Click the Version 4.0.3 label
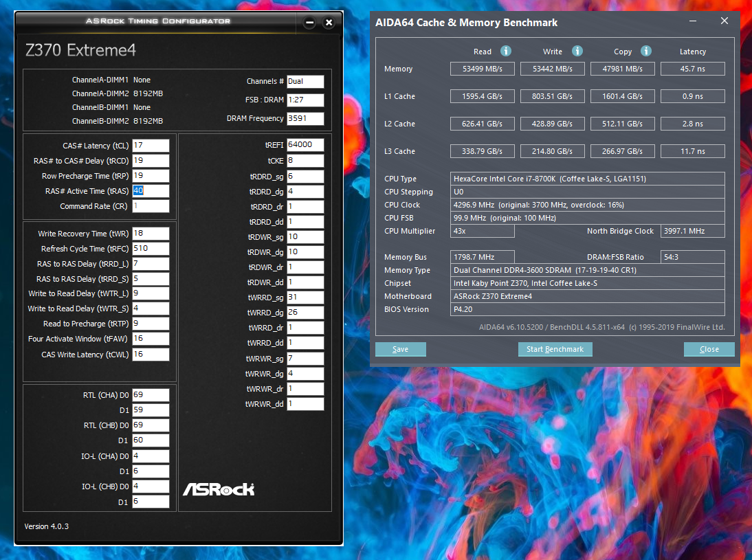This screenshot has width=752, height=560. click(47, 526)
